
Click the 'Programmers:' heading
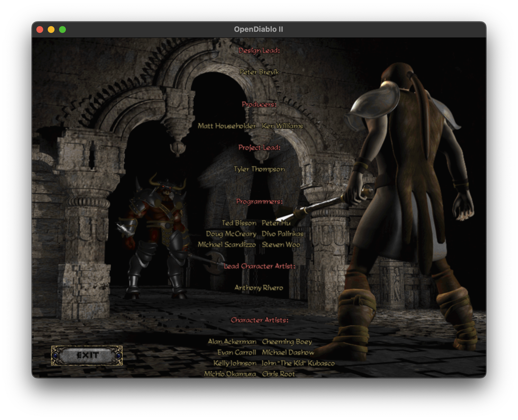[x=259, y=201]
